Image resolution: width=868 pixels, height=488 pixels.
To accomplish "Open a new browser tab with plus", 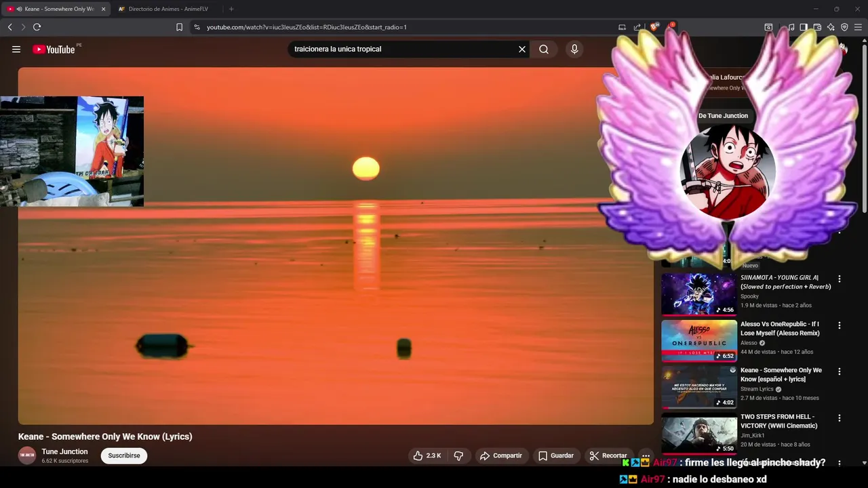I will 231,9.
